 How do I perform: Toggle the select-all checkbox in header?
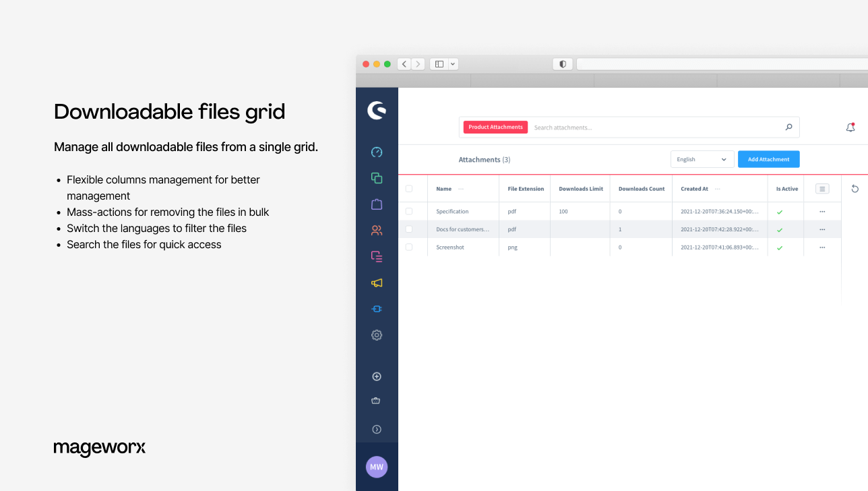point(409,189)
